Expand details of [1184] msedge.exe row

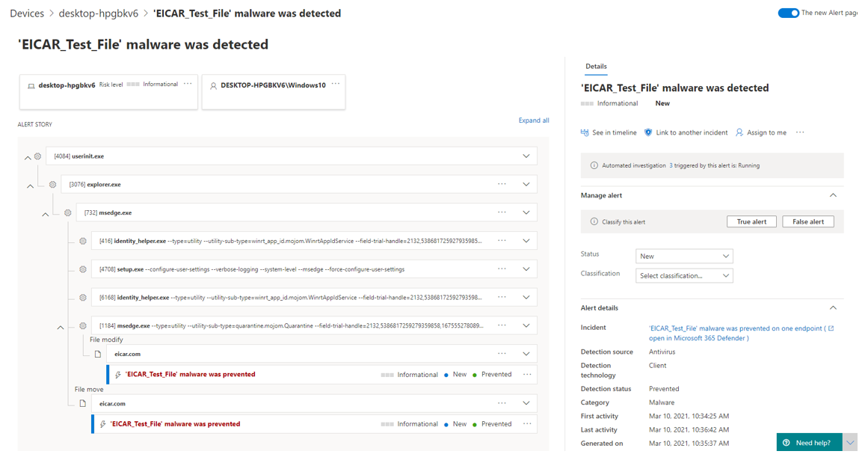(526, 326)
